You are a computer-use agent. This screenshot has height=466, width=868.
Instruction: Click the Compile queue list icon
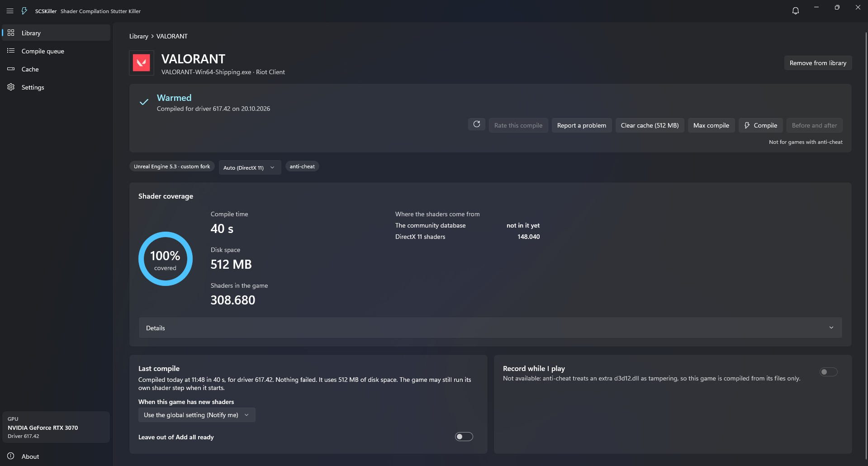click(11, 51)
